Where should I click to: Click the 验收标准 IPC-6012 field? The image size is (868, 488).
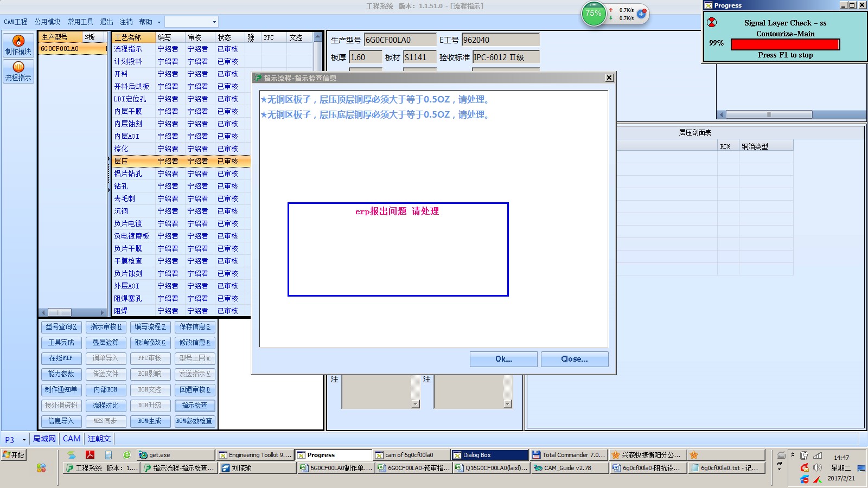(506, 57)
